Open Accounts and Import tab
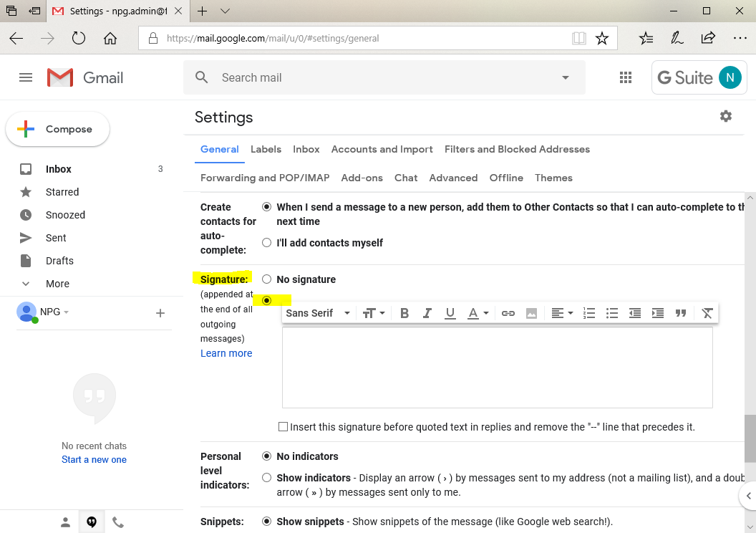 pyautogui.click(x=382, y=149)
